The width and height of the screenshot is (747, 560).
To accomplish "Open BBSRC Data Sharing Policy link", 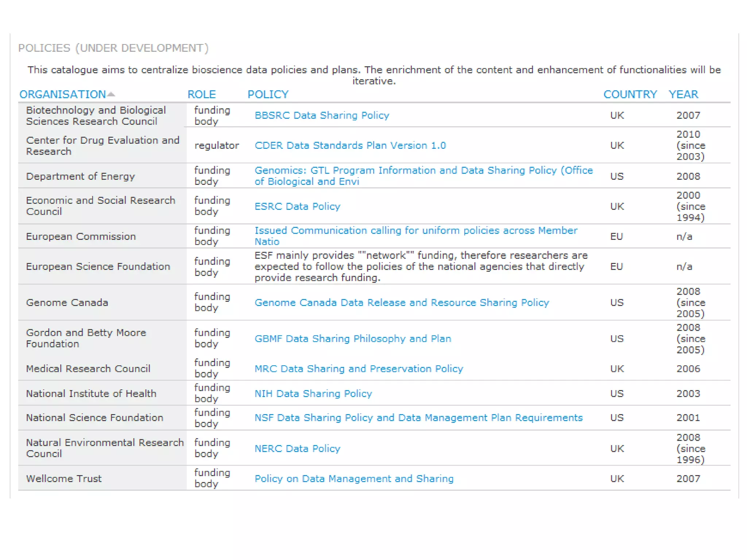I will click(x=322, y=116).
